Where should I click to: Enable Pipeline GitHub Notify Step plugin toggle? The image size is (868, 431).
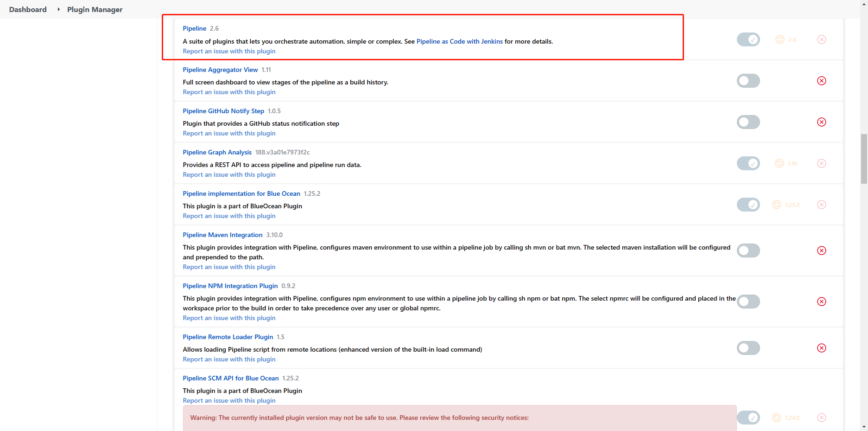748,122
